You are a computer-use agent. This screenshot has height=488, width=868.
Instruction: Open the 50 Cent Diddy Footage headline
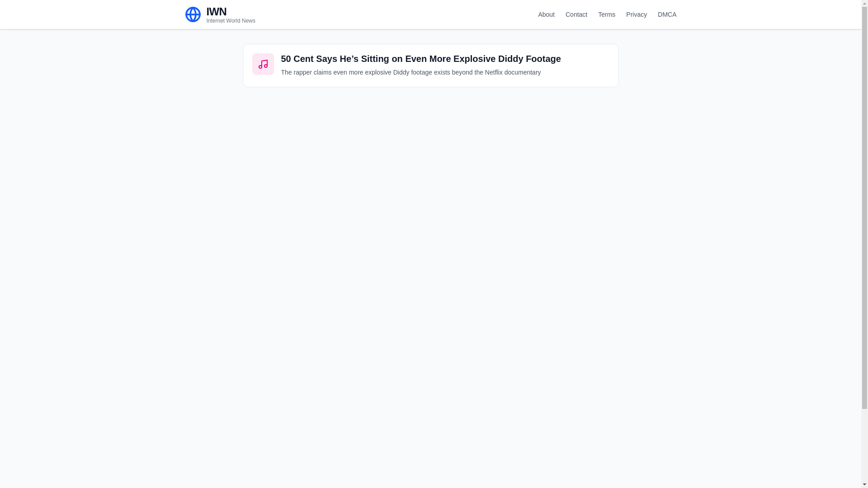421,59
